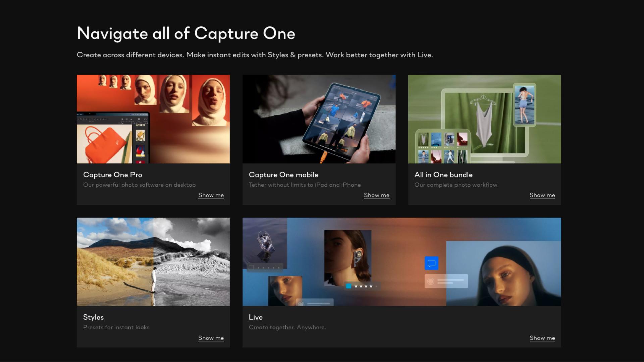The height and width of the screenshot is (362, 644).
Task: Click the wide Live collaboration banner image
Action: click(x=401, y=262)
